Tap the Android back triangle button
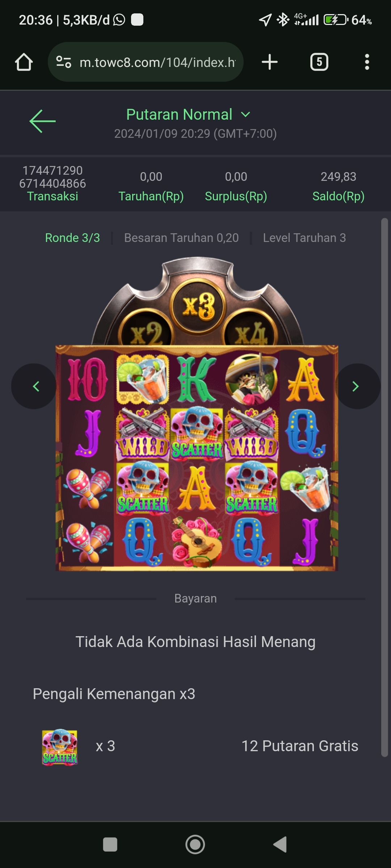 tap(280, 844)
